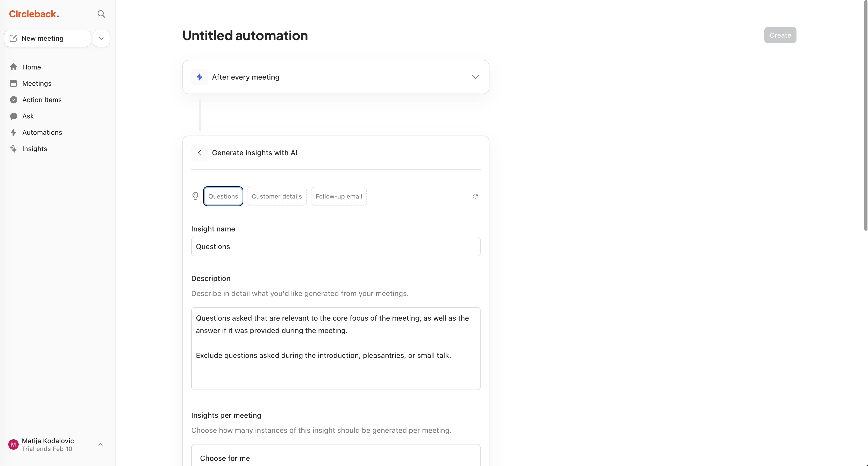Click into the Insight name field
Screen dimensions: 868x466
pos(336,246)
